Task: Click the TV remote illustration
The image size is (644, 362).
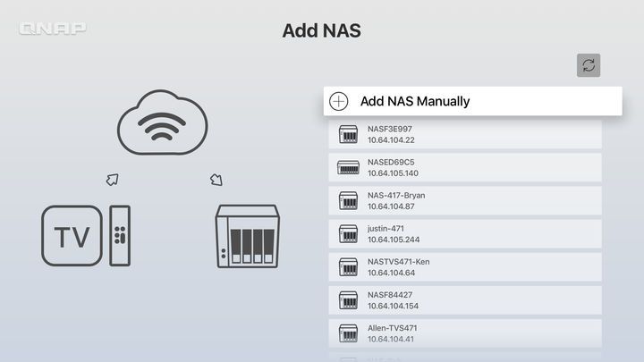Action: (120, 236)
